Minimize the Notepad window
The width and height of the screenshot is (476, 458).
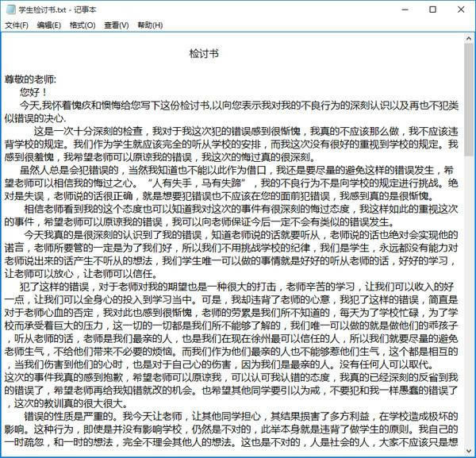point(405,10)
